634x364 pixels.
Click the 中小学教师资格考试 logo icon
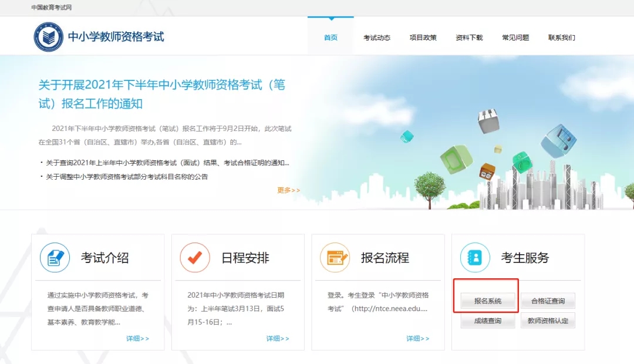pyautogui.click(x=48, y=36)
